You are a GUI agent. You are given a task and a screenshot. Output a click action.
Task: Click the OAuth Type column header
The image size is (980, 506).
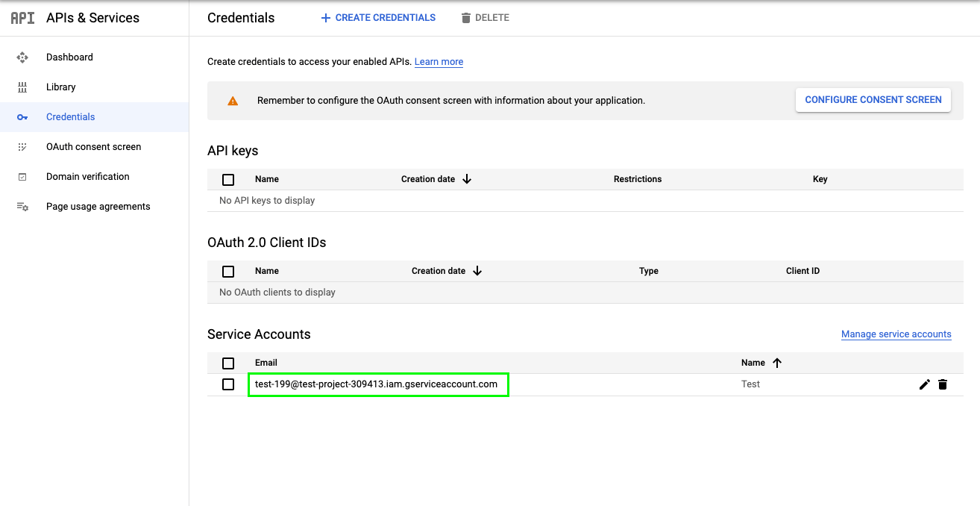tap(649, 271)
